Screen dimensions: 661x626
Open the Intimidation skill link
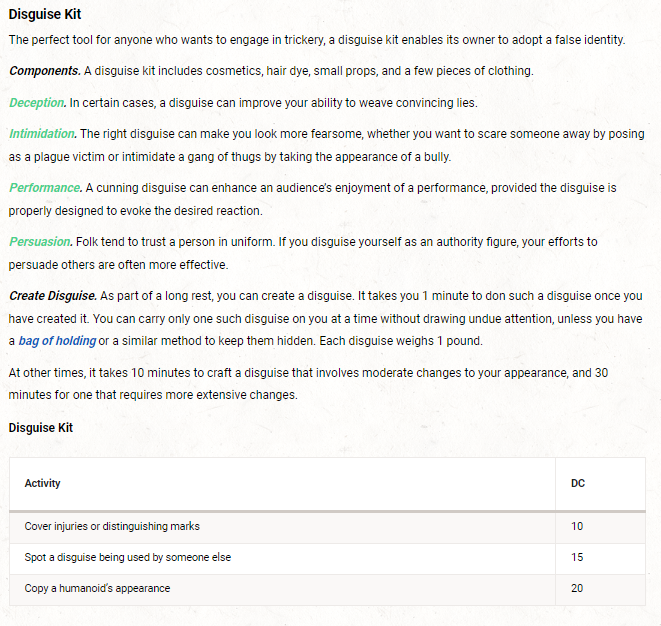(x=42, y=134)
